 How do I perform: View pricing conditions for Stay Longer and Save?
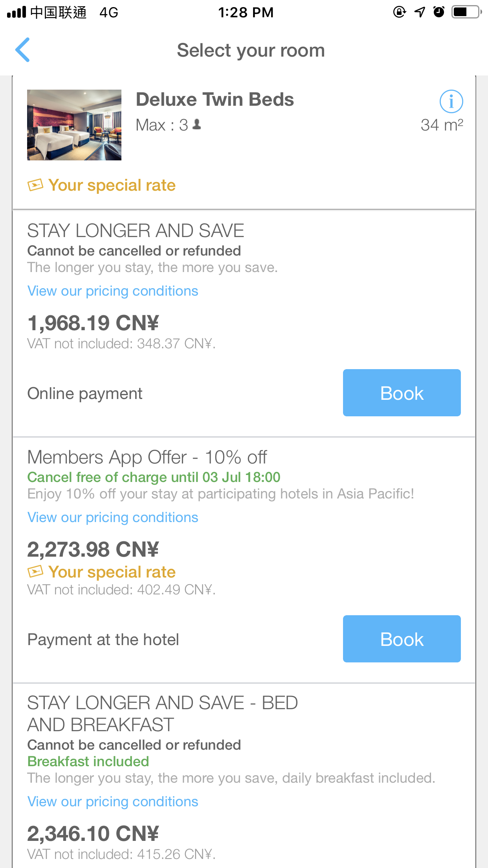pyautogui.click(x=113, y=291)
